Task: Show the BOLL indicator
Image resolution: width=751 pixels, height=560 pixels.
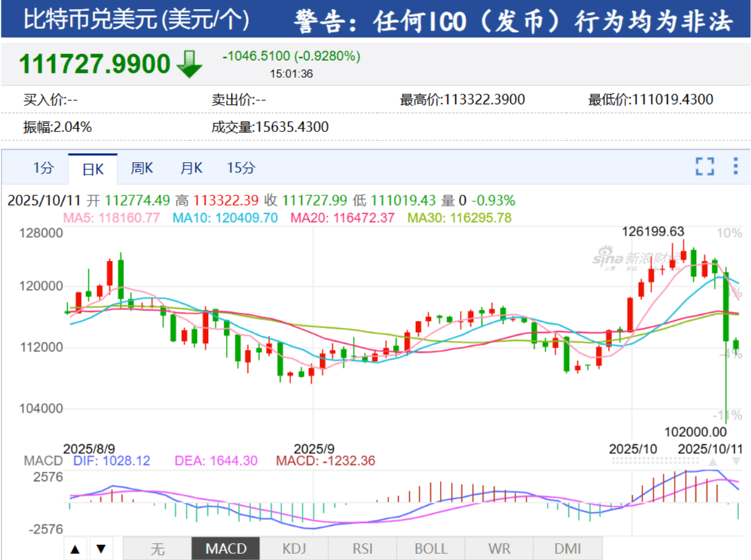Action: click(x=431, y=549)
